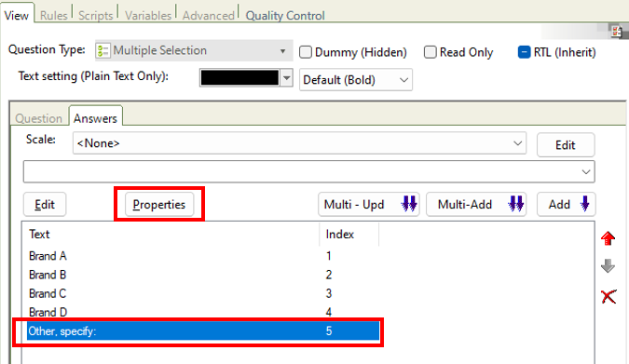629x364 pixels.
Task: Click the red X delete answer icon
Action: coord(608,297)
